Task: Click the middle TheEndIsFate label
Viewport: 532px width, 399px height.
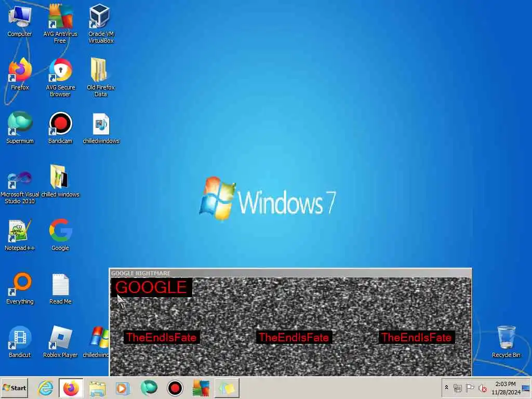Action: [294, 337]
